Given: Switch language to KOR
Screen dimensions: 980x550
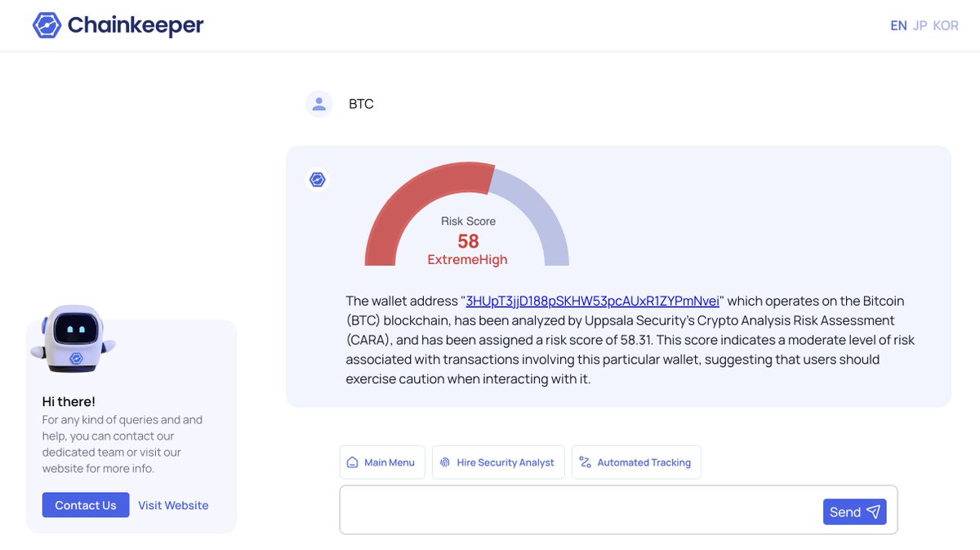Looking at the screenshot, I should pyautogui.click(x=946, y=25).
